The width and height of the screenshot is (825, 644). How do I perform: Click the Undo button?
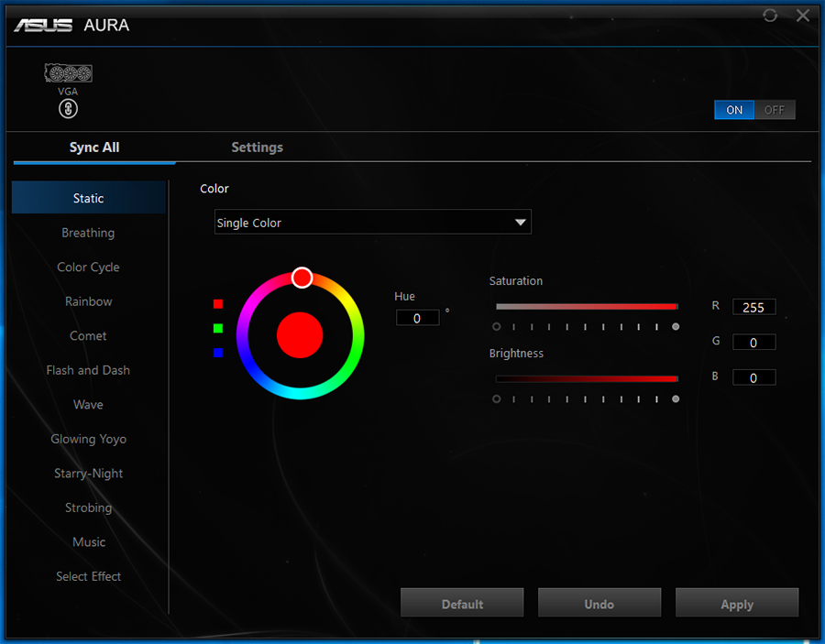pyautogui.click(x=599, y=603)
